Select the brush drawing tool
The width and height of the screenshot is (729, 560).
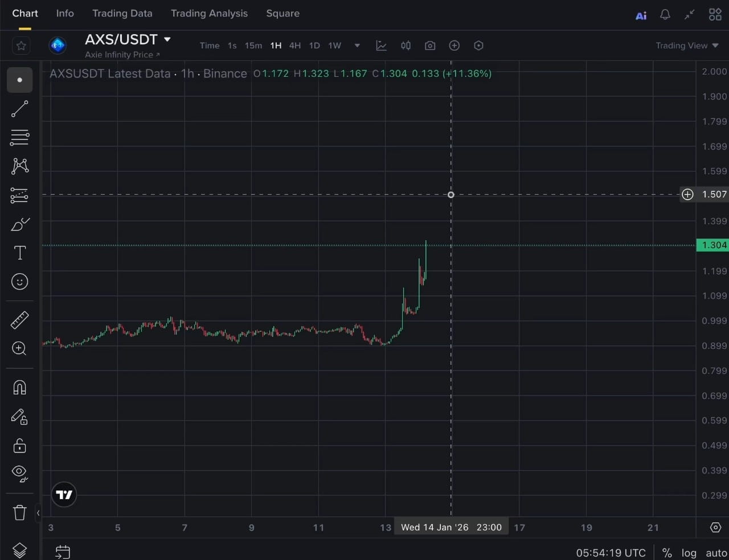click(20, 224)
